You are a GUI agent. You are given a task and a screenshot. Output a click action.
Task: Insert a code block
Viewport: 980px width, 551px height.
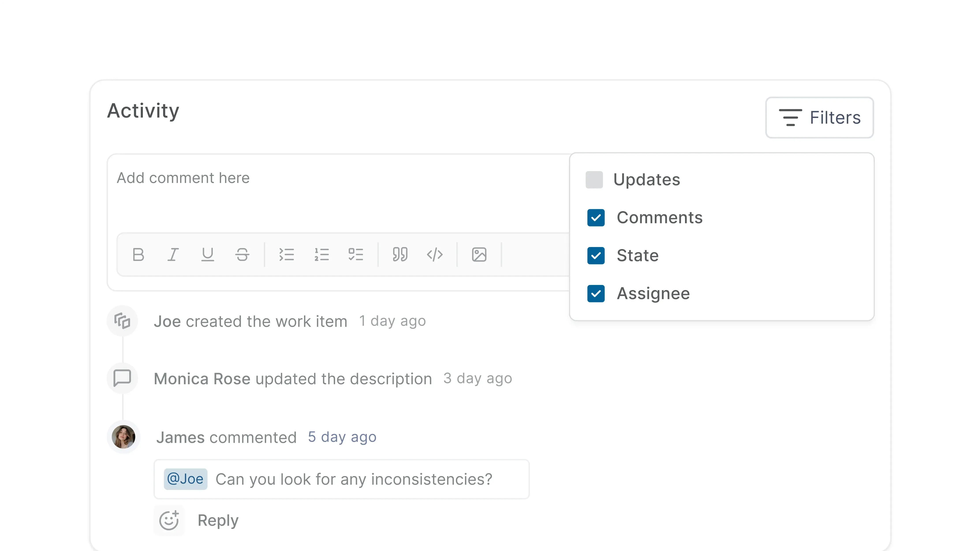(x=435, y=254)
